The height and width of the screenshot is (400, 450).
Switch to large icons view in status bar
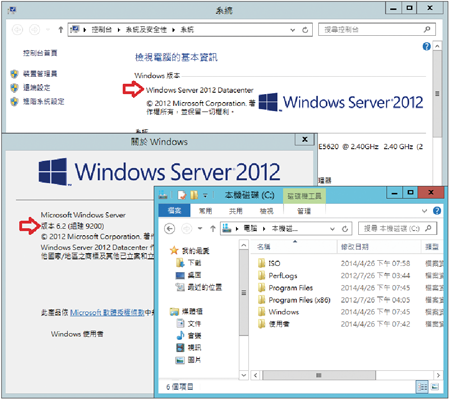435,387
